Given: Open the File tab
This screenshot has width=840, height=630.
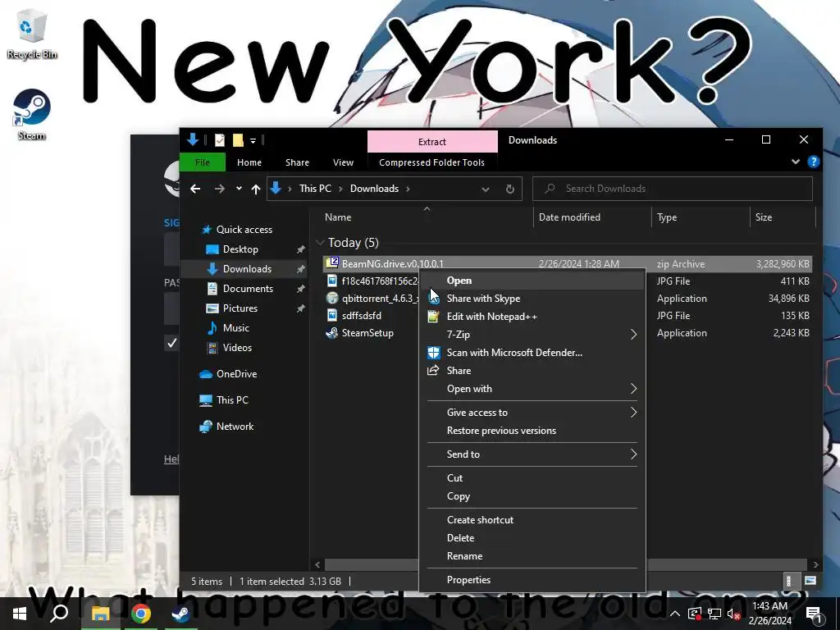Looking at the screenshot, I should [203, 162].
